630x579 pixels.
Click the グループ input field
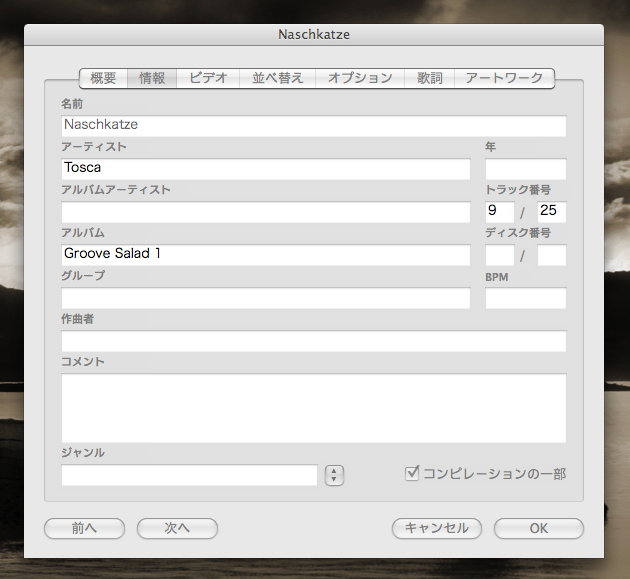click(266, 298)
